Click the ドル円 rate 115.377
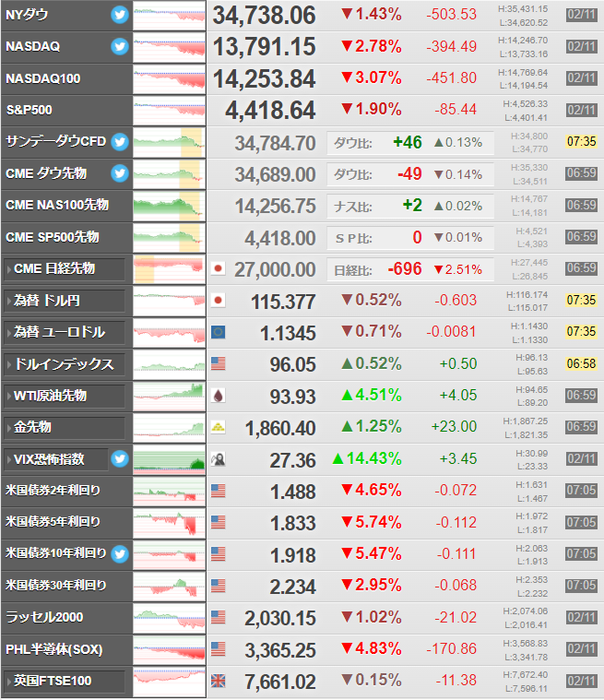The height and width of the screenshot is (700, 604). point(283,302)
